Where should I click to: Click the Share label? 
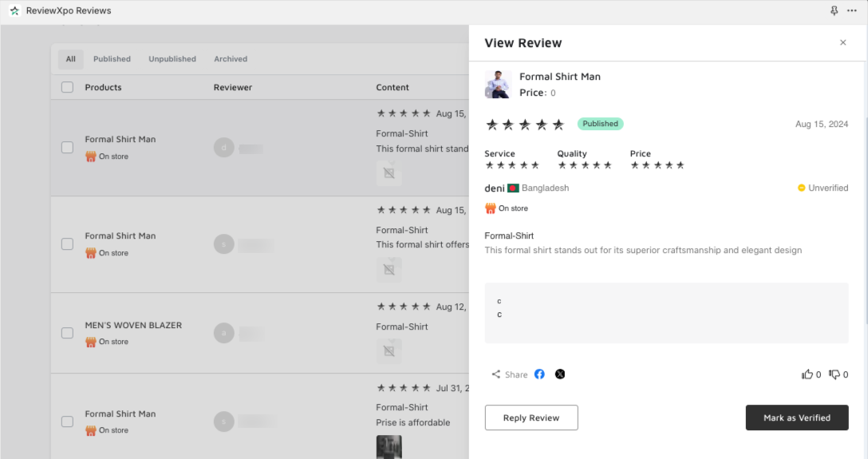(x=516, y=375)
